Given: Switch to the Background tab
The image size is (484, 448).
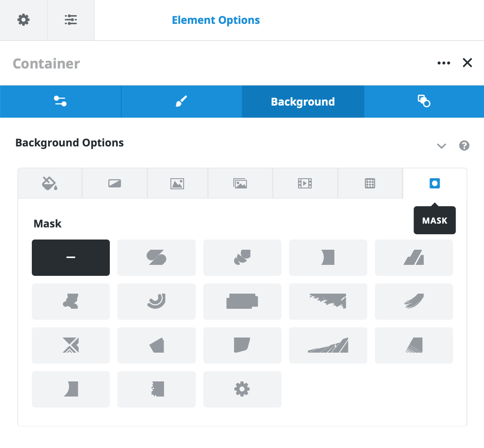Looking at the screenshot, I should tap(303, 101).
